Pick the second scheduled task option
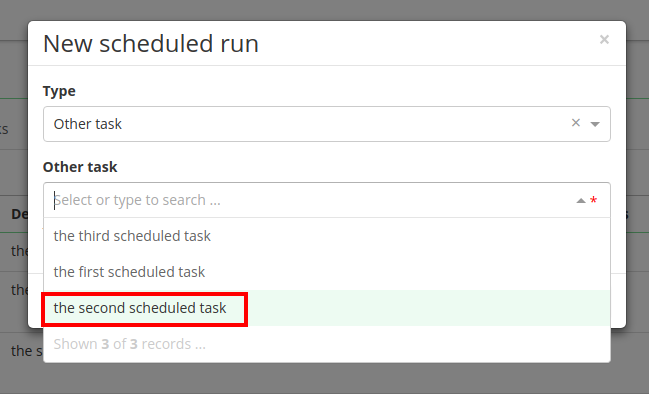 (x=327, y=308)
